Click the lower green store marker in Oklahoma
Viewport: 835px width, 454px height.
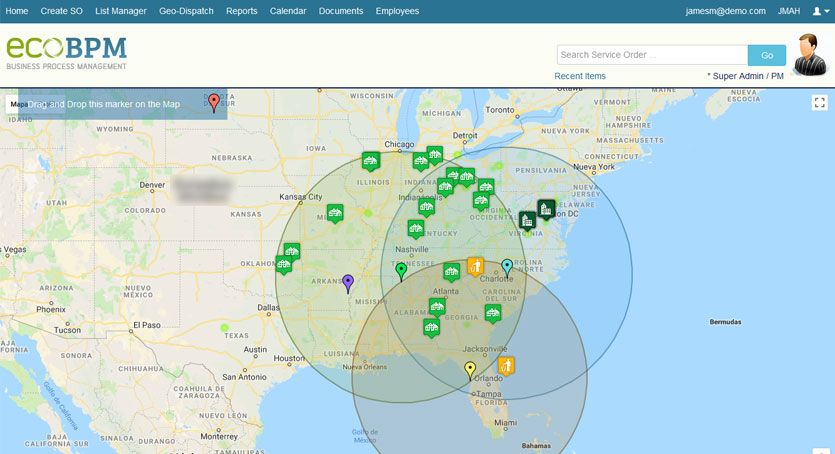(284, 265)
